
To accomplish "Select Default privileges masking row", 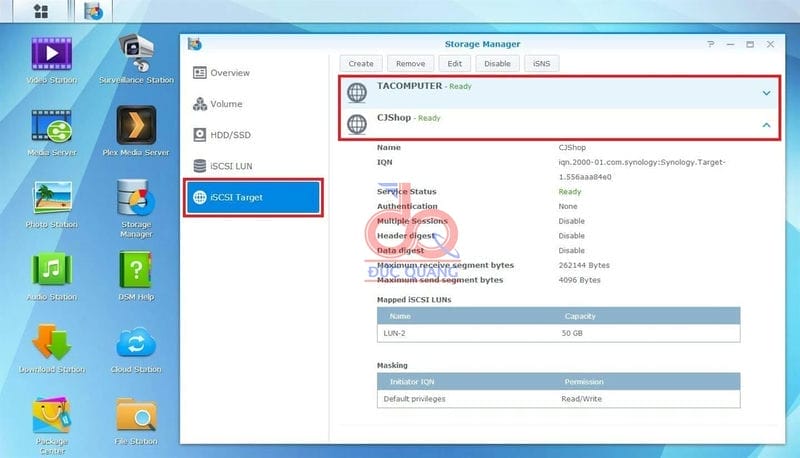I will point(559,399).
